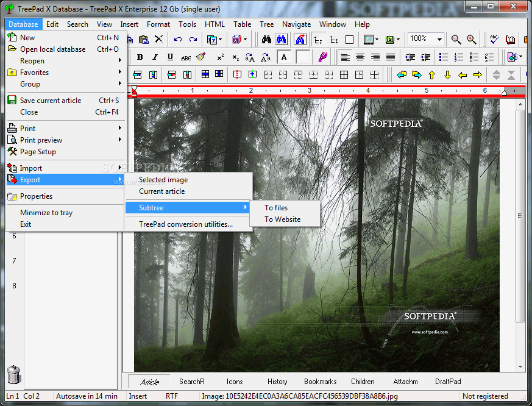The height and width of the screenshot is (406, 532).
Task: Align text to the left
Action: pos(345,57)
